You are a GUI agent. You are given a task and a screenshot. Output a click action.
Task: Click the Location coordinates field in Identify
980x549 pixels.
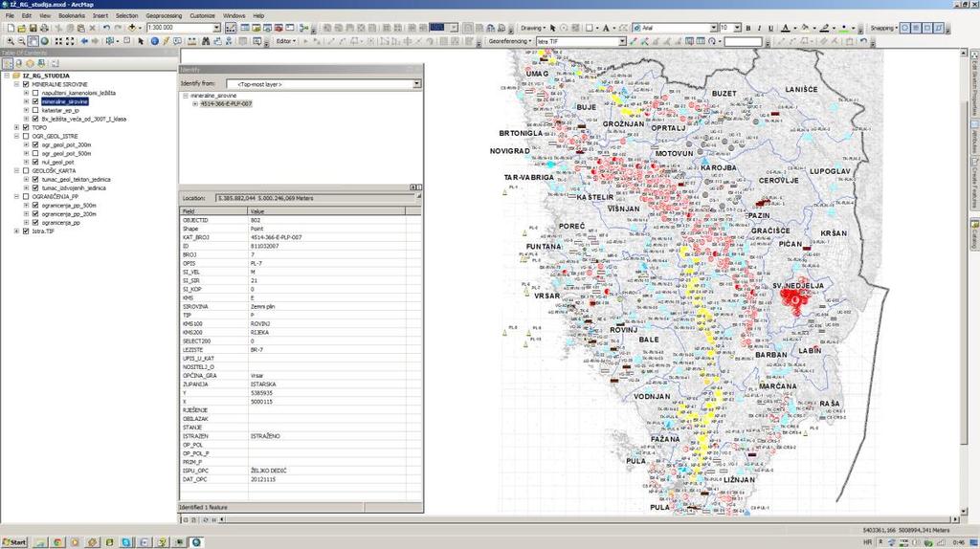[x=316, y=198]
